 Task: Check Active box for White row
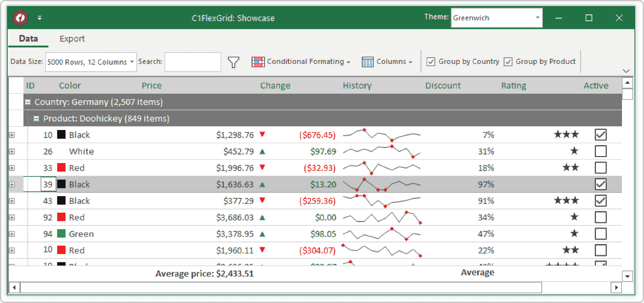pos(601,151)
